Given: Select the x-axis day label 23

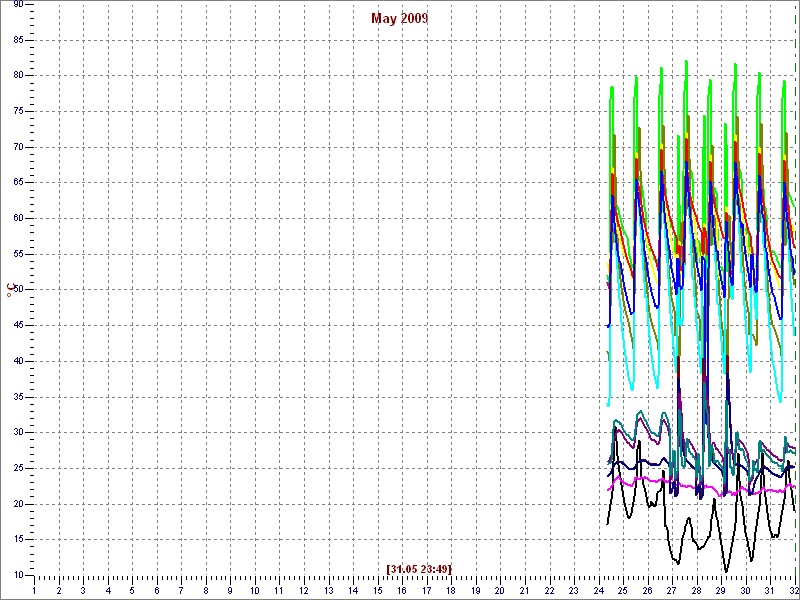Looking at the screenshot, I should 573,591.
